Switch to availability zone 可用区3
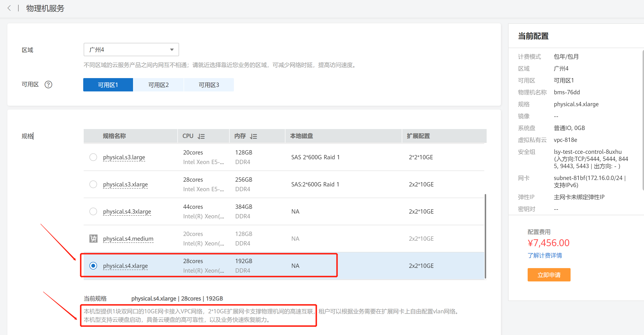Screen dimensions: 644x335 click(209, 85)
